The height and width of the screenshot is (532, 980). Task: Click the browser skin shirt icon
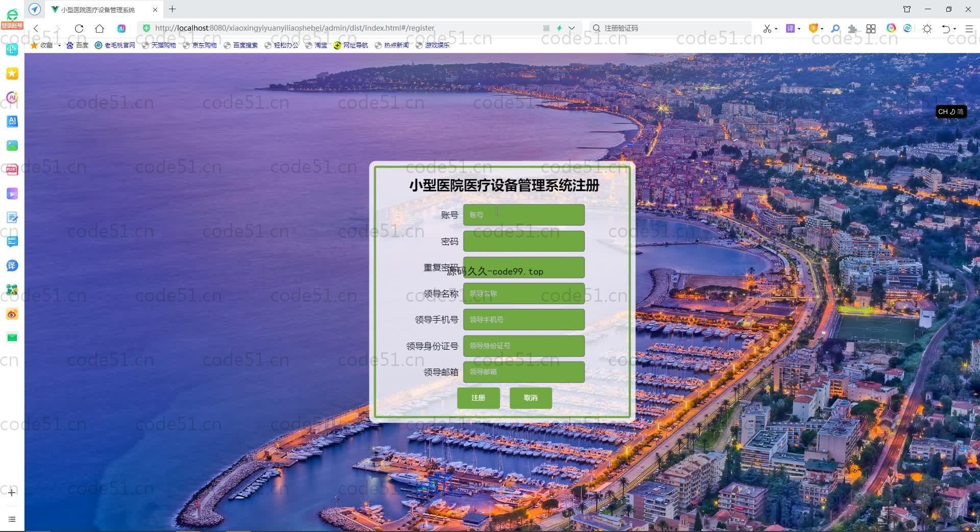tap(907, 9)
